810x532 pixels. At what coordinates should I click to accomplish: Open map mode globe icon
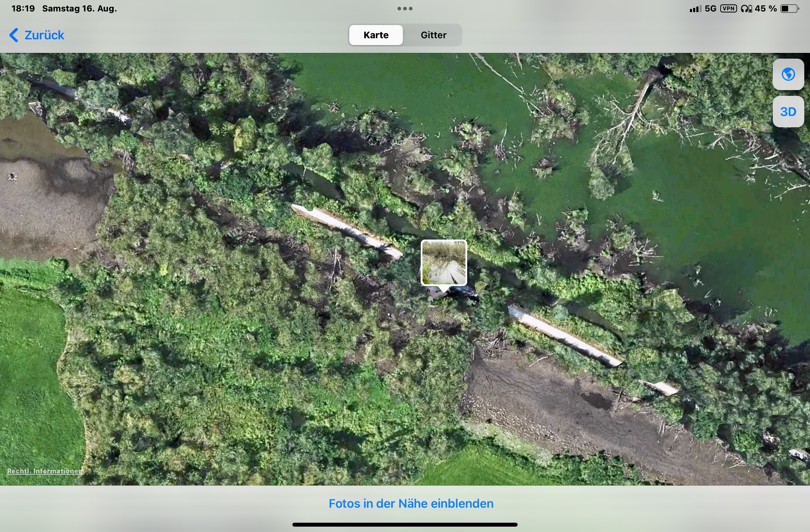(x=788, y=74)
